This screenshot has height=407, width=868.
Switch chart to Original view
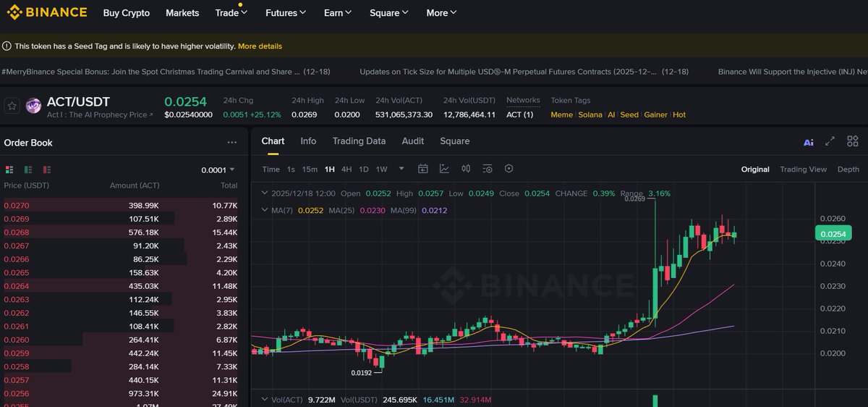(x=755, y=169)
